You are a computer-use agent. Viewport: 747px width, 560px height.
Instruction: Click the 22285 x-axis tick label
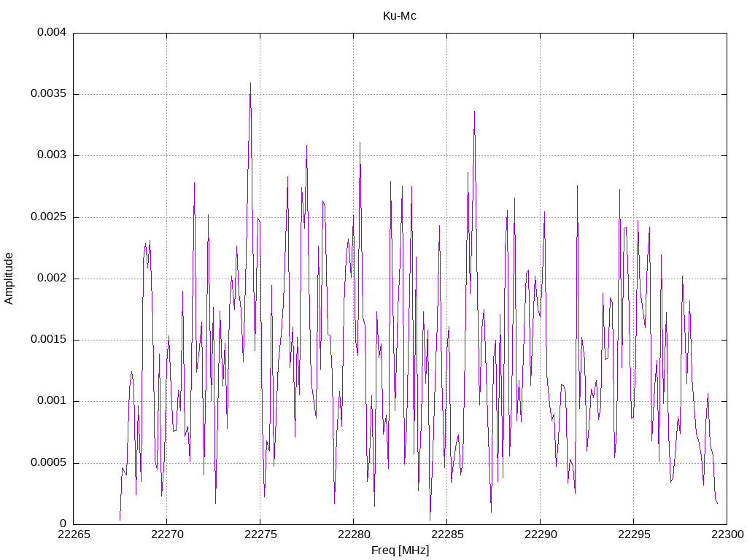coord(447,534)
